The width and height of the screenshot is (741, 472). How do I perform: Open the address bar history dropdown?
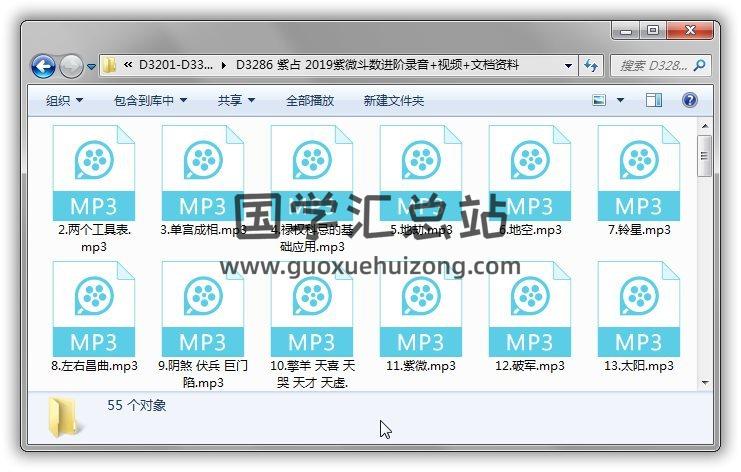point(569,66)
